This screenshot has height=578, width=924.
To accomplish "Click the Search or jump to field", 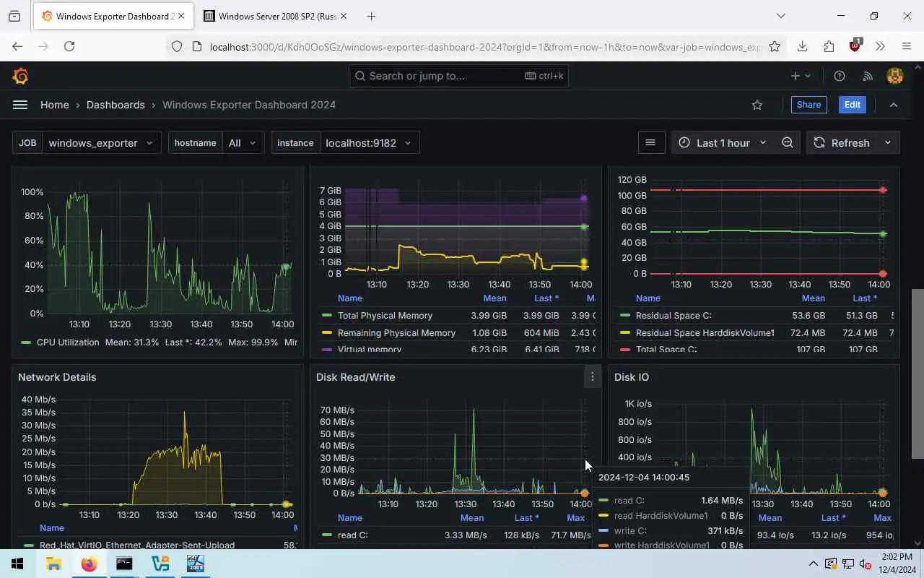I will [458, 76].
